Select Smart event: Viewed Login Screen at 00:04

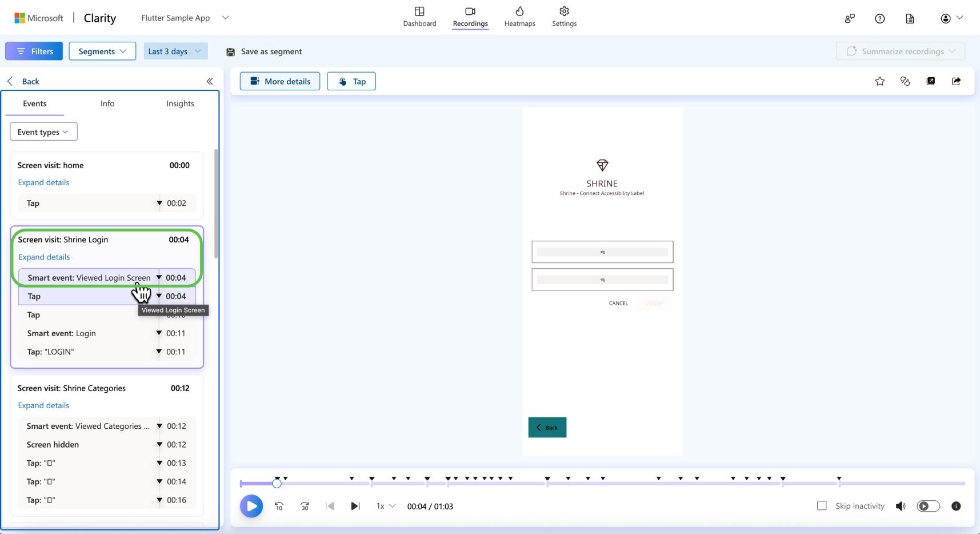(107, 278)
